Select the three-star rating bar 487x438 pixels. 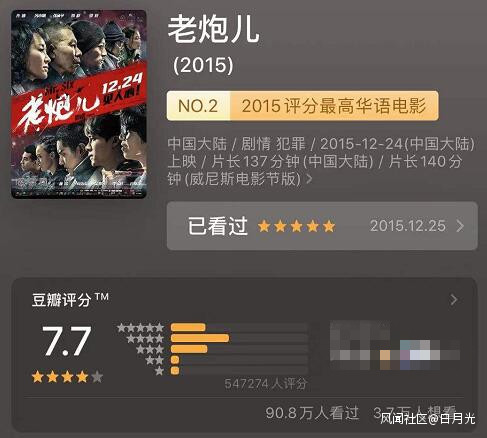point(239,349)
